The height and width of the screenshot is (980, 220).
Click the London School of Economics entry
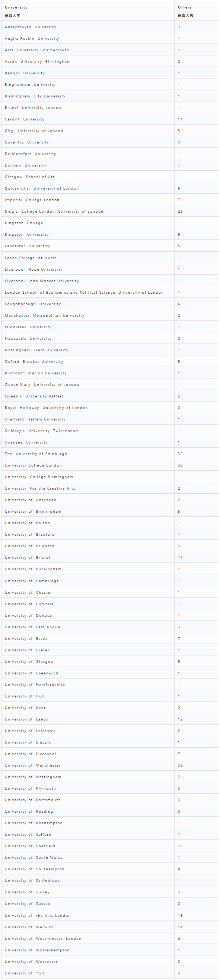click(x=84, y=292)
